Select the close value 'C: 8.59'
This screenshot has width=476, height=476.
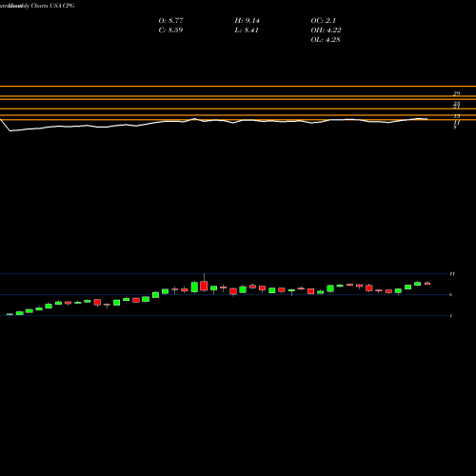pyautogui.click(x=170, y=30)
